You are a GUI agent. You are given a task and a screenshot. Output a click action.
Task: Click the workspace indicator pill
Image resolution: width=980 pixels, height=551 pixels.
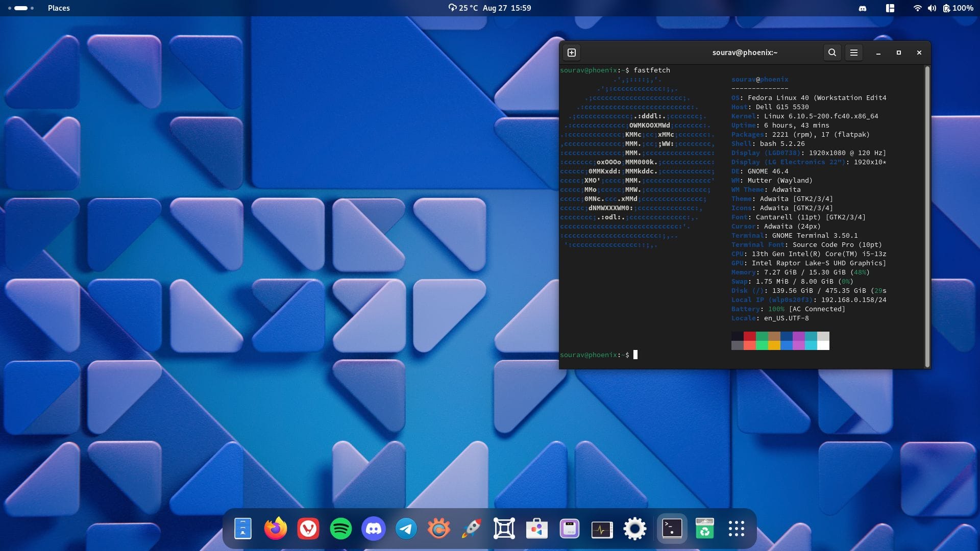(21, 8)
